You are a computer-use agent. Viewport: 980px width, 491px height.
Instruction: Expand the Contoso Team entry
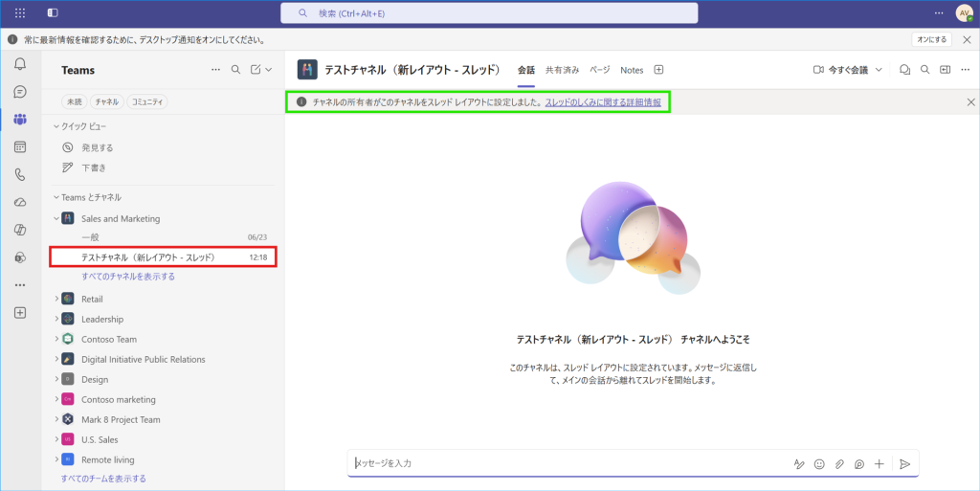coord(56,339)
